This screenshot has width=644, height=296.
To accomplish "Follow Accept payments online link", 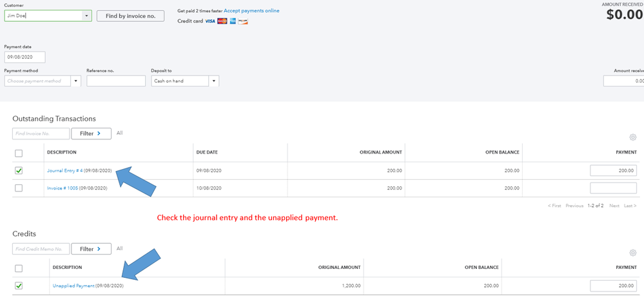I will click(251, 11).
